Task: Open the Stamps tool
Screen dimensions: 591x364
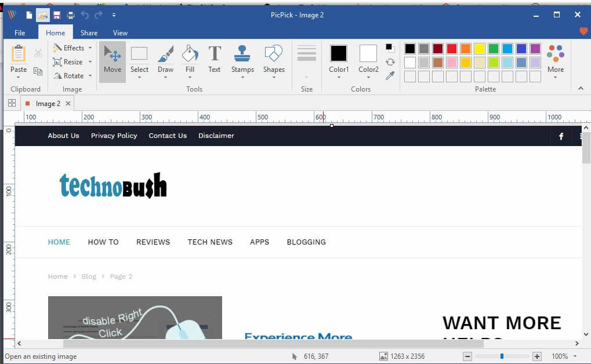Action: point(242,58)
